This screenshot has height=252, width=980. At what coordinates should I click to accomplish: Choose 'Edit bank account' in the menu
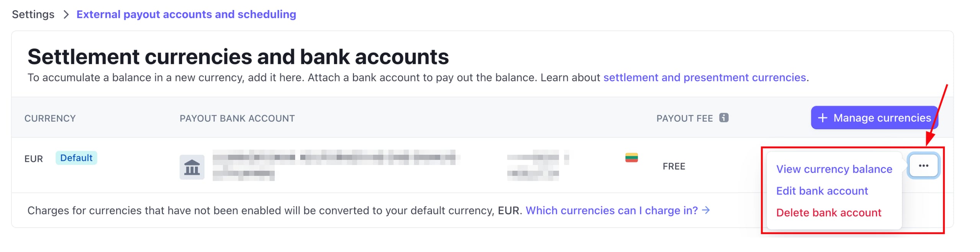pos(822,191)
